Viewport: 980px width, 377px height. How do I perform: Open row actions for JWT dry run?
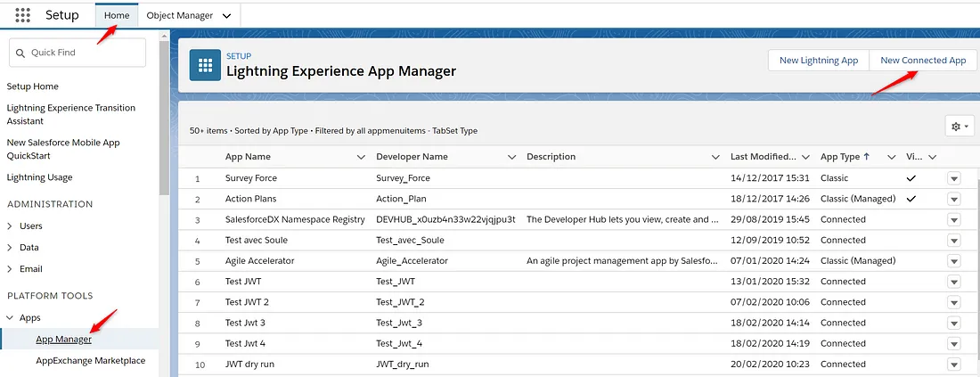[954, 365]
